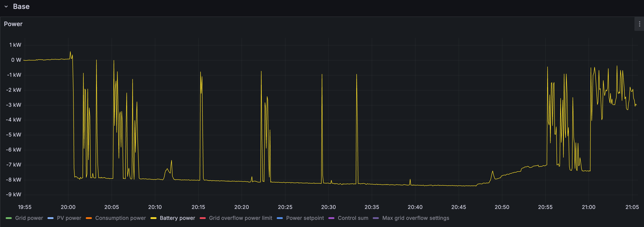Click the Power panel title
Viewport: 644px width, 227px height.
coord(13,24)
